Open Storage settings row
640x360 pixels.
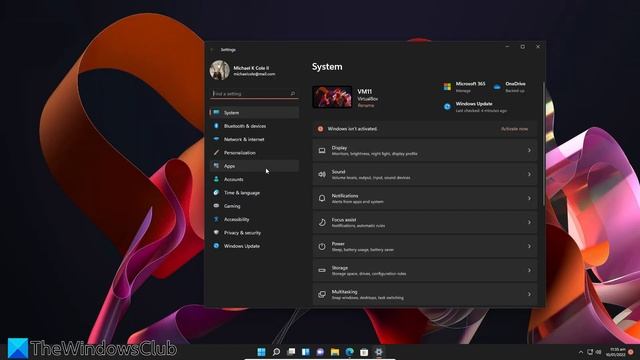pyautogui.click(x=425, y=270)
